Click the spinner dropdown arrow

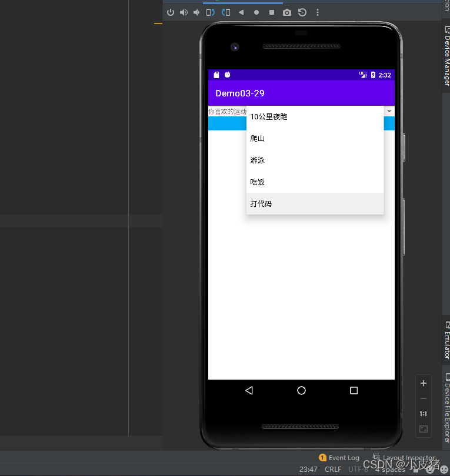tap(389, 111)
